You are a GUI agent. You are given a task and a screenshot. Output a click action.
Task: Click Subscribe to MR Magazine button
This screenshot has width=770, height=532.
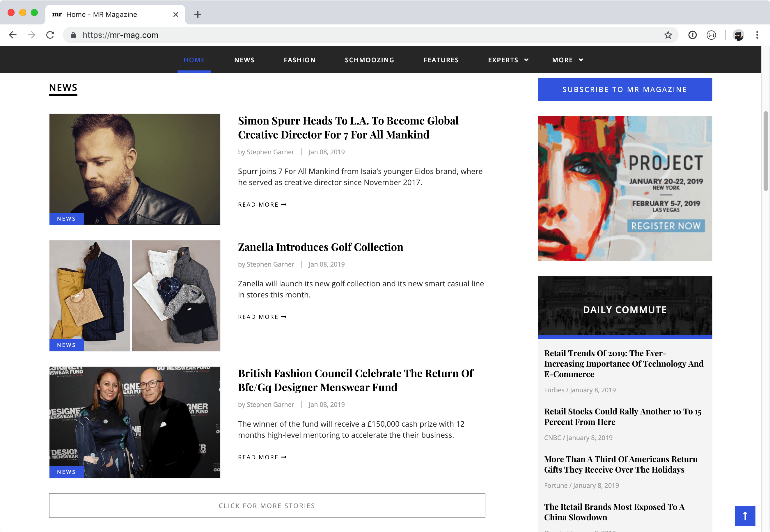pos(625,89)
